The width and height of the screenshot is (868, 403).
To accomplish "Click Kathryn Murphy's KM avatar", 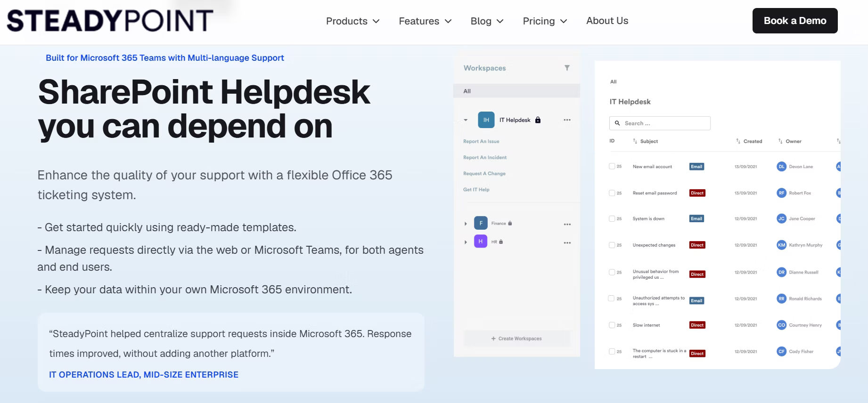I will (x=782, y=245).
